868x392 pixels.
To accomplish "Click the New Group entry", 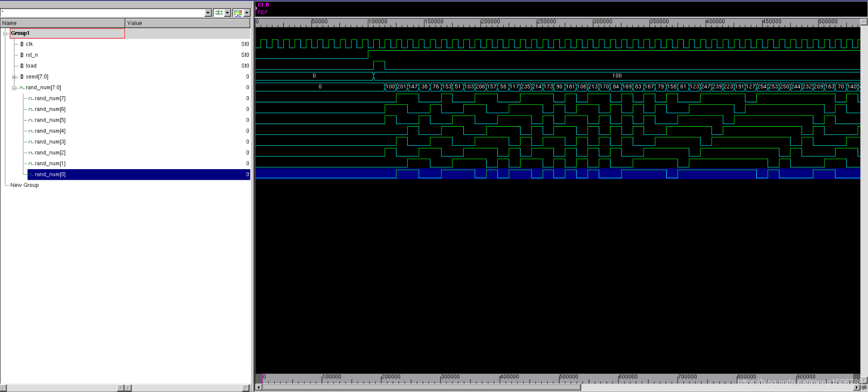I will (x=24, y=185).
